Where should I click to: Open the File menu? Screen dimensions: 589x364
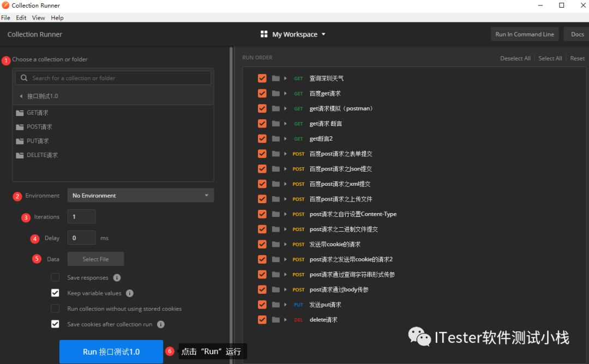[x=5, y=17]
